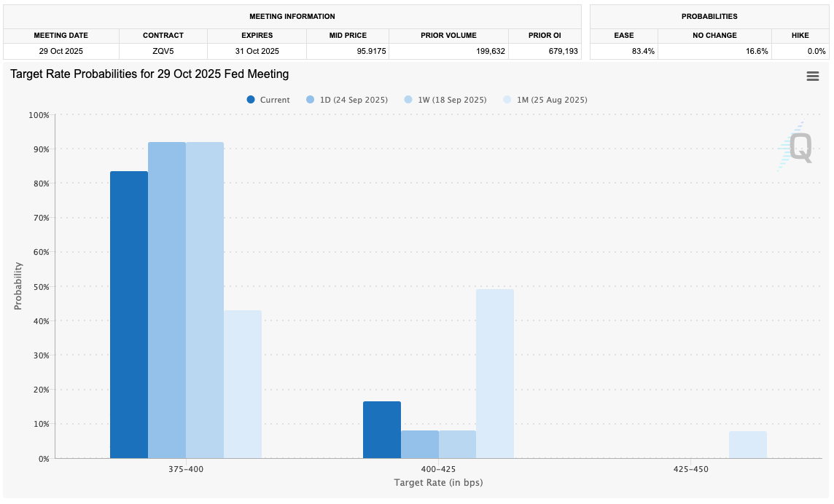Click the 1W bar for 375-400
The height and width of the screenshot is (504, 834).
(x=205, y=300)
